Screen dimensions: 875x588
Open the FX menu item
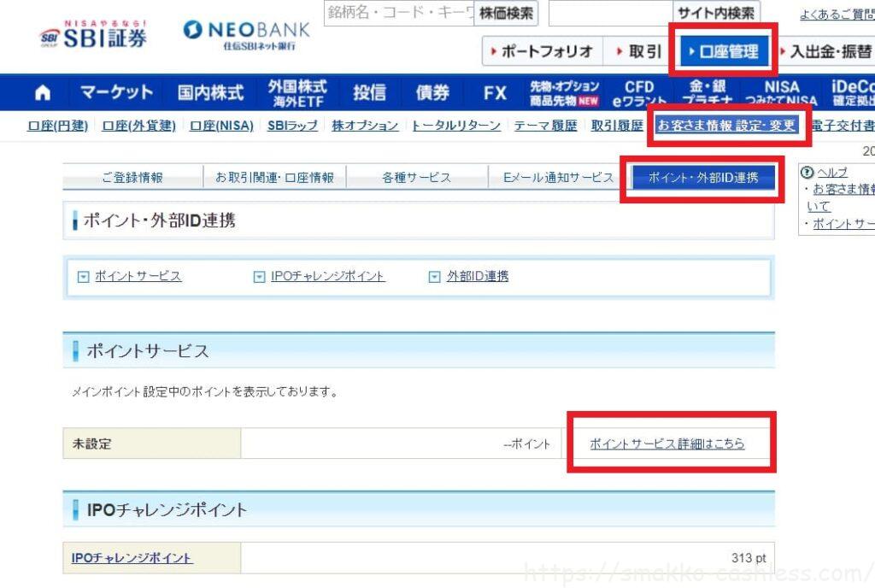tap(495, 92)
